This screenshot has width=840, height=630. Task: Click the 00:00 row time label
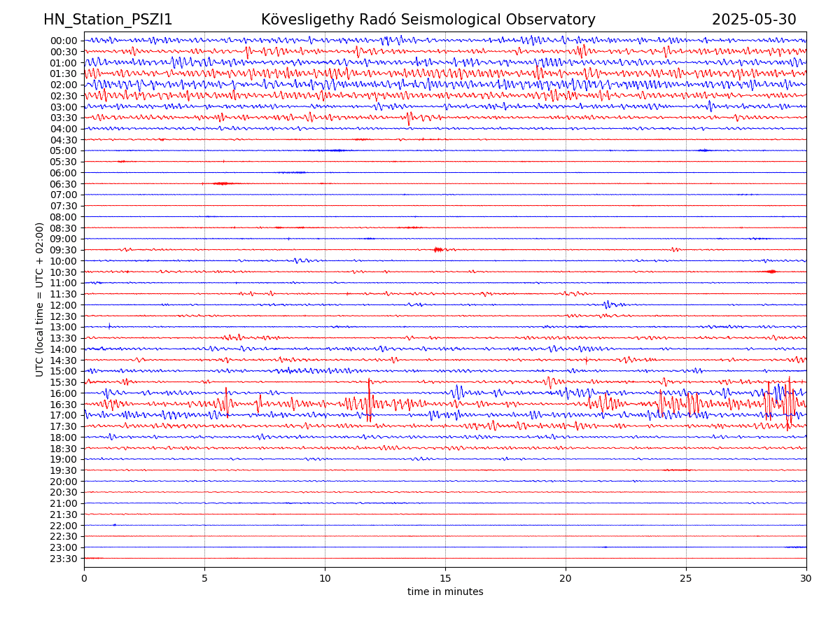pyautogui.click(x=64, y=41)
